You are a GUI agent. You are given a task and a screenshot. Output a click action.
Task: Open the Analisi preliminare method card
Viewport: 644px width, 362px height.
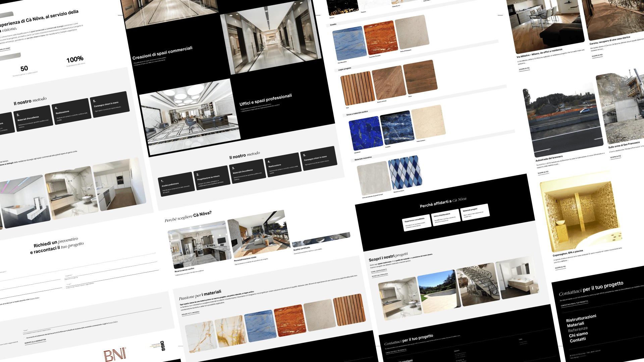tap(176, 184)
